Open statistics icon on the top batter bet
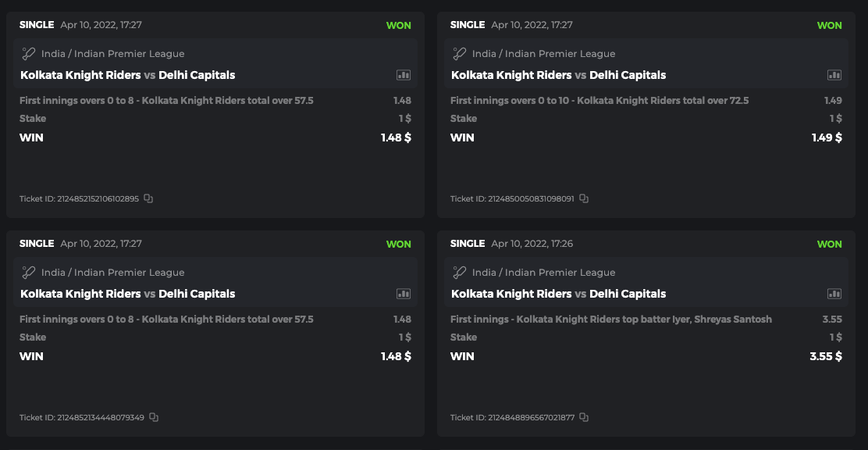Image resolution: width=868 pixels, height=450 pixels. (x=834, y=294)
